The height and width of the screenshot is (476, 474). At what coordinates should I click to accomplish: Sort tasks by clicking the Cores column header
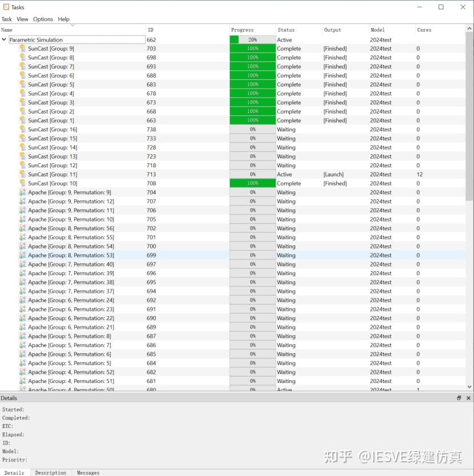(424, 30)
